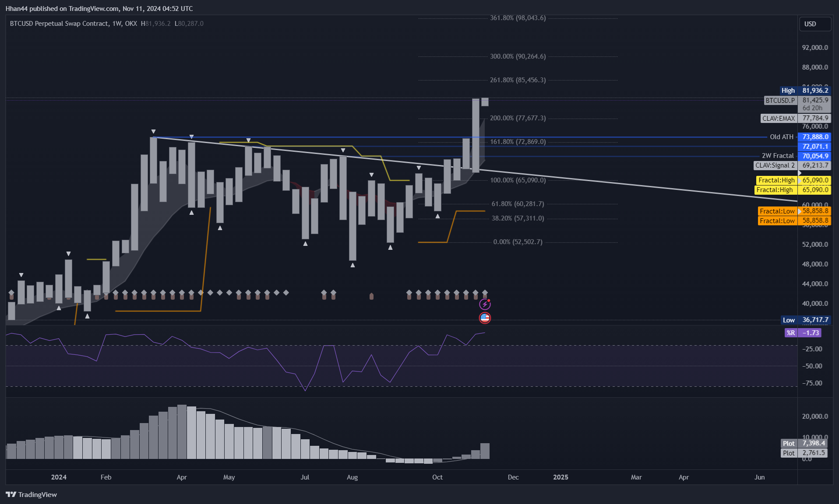Viewport: 839px width, 504px height.
Task: Click the 'Apr' 2024 time axis label
Action: (x=182, y=477)
